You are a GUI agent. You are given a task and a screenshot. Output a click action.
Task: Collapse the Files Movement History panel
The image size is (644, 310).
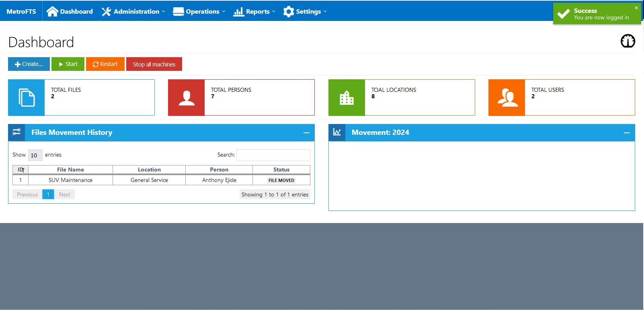307,132
